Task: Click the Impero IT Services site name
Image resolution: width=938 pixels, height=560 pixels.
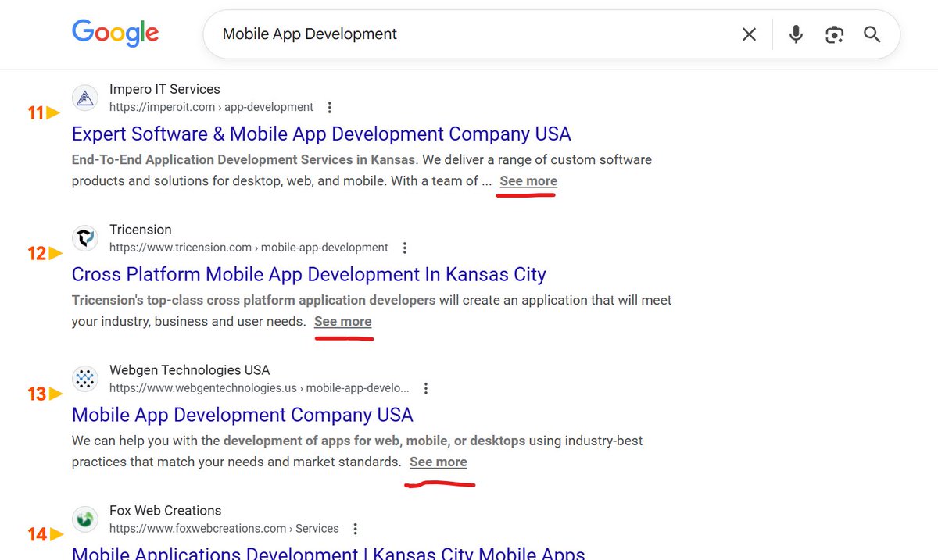Action: tap(165, 89)
